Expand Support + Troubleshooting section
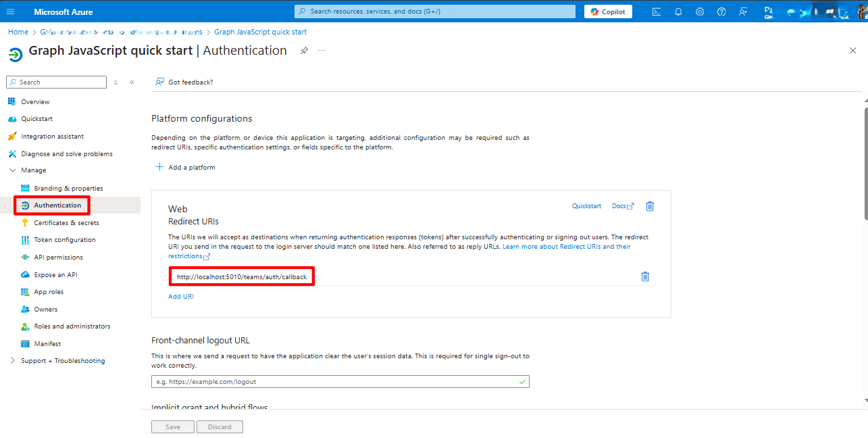The height and width of the screenshot is (438, 868). (x=12, y=361)
